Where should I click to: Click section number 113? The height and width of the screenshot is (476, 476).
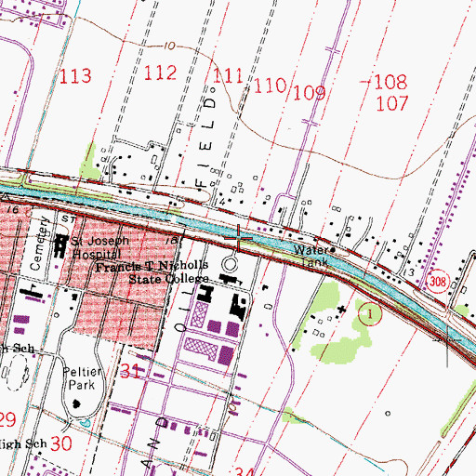click(x=75, y=76)
